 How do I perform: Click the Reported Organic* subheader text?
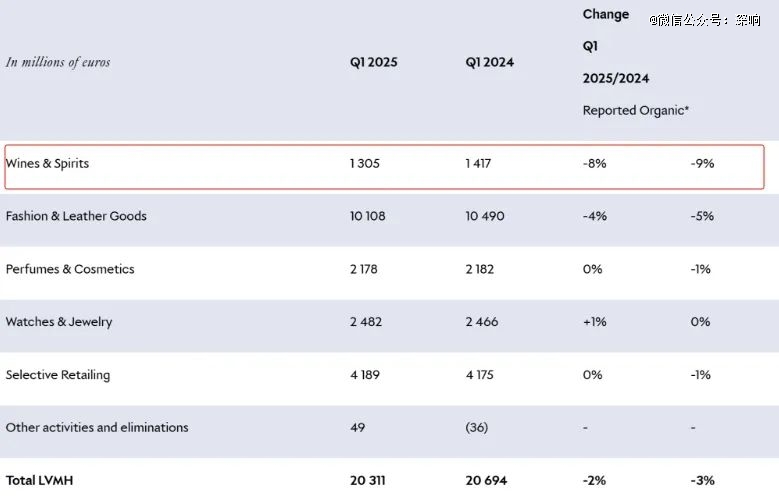[x=636, y=111]
